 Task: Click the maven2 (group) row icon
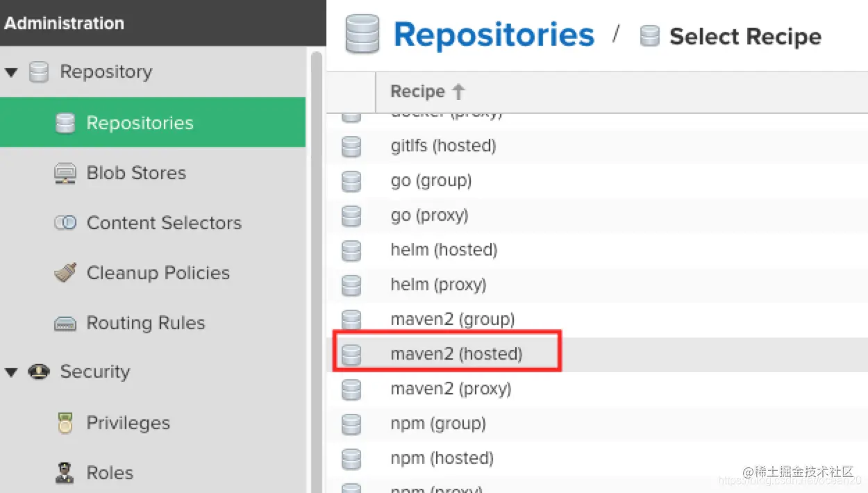351,320
